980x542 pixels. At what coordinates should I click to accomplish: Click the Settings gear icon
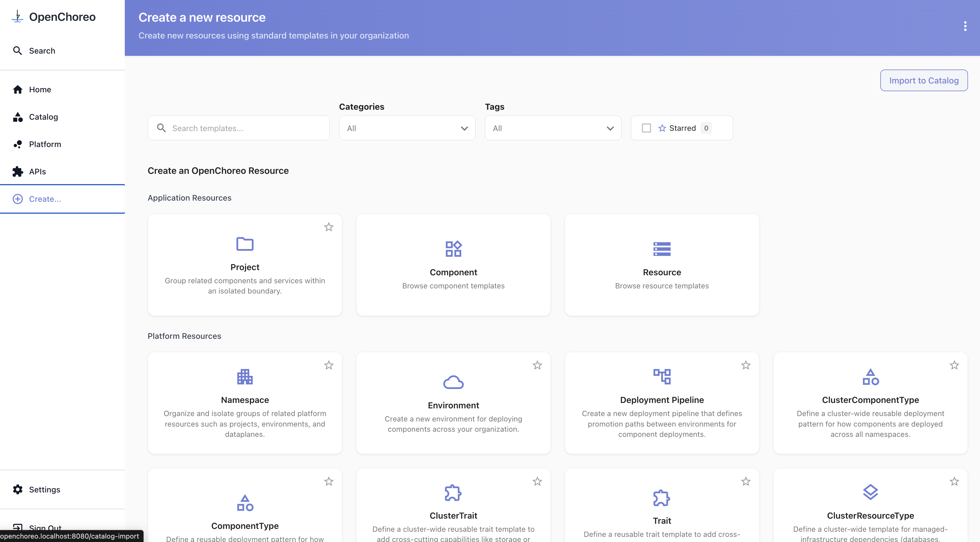click(x=17, y=490)
